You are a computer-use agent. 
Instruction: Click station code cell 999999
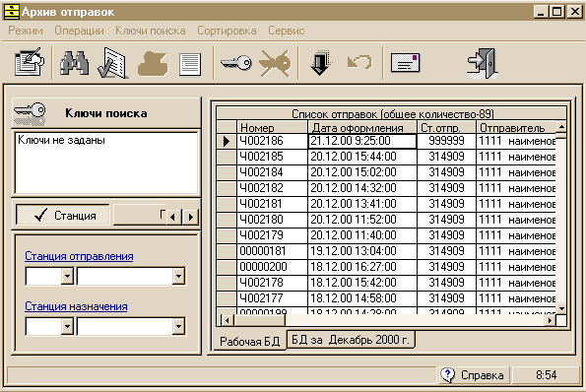tap(446, 141)
